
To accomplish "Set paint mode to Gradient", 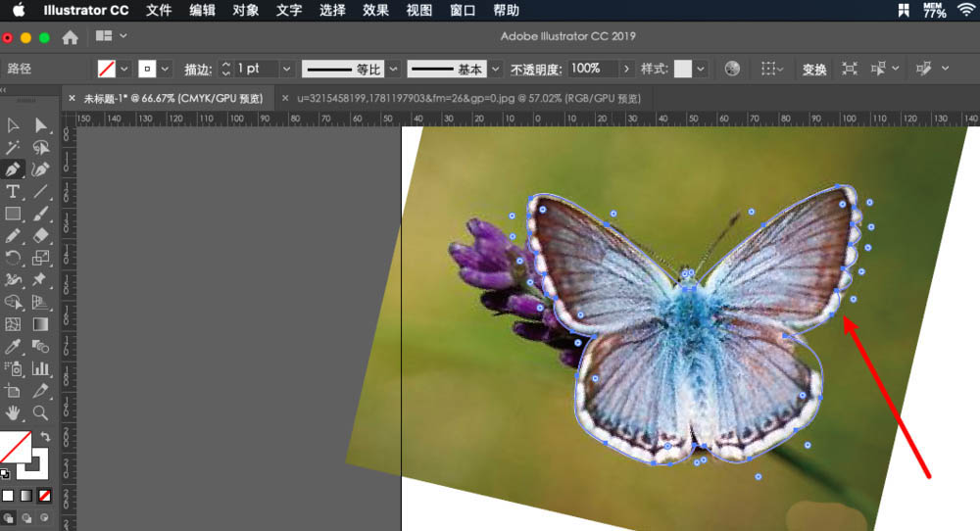I will (26, 496).
